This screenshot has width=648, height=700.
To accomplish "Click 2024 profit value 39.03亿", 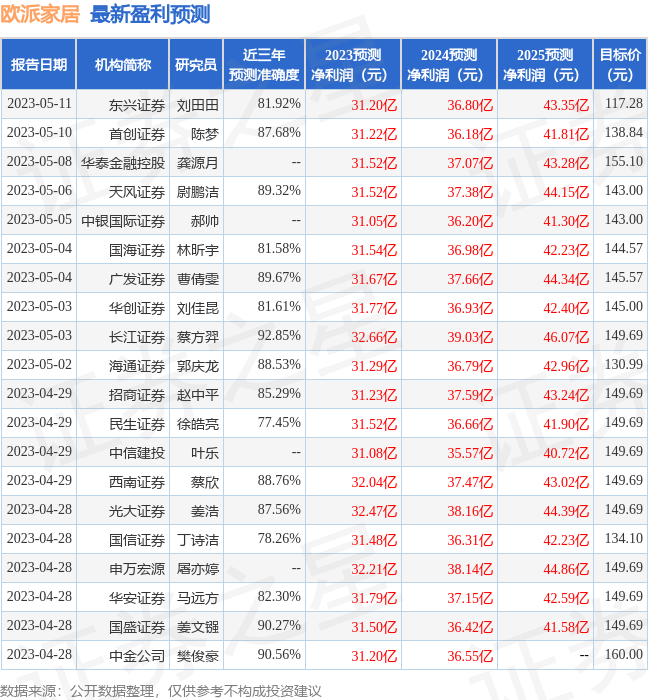I will pos(470,337).
